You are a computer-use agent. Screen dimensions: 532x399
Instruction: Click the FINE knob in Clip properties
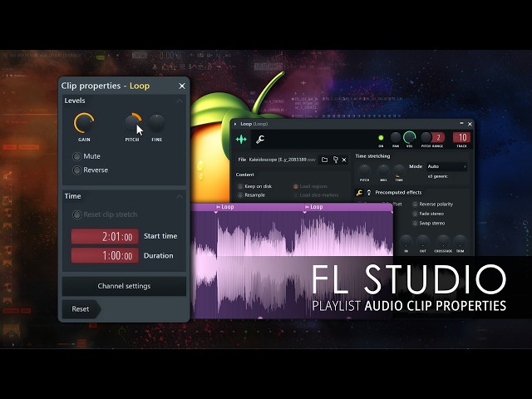tap(156, 123)
